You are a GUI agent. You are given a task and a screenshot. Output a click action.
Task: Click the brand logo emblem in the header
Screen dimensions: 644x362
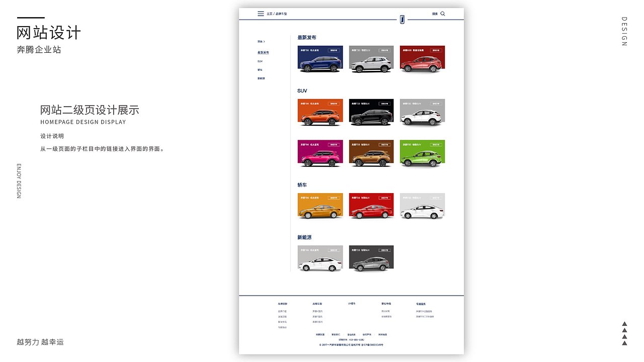pos(402,20)
